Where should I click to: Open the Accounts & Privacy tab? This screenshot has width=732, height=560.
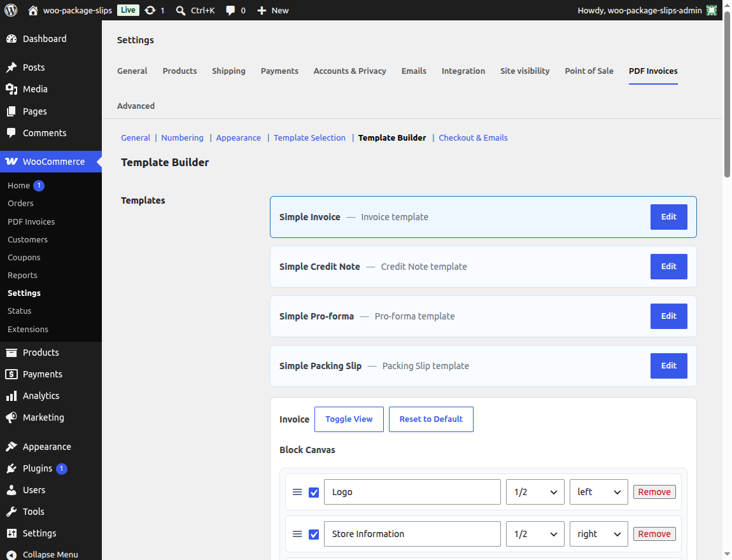pos(349,71)
